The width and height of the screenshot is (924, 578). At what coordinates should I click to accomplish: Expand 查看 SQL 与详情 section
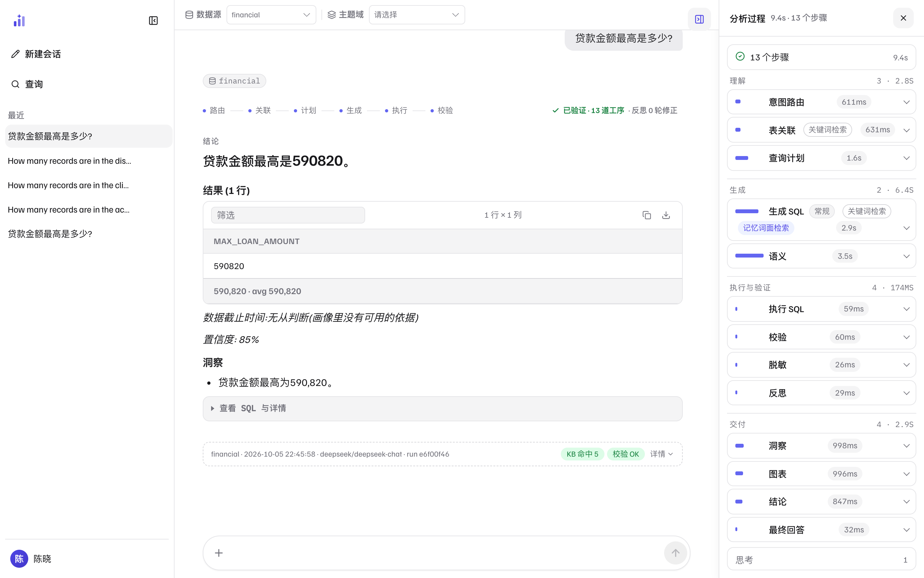coord(442,408)
